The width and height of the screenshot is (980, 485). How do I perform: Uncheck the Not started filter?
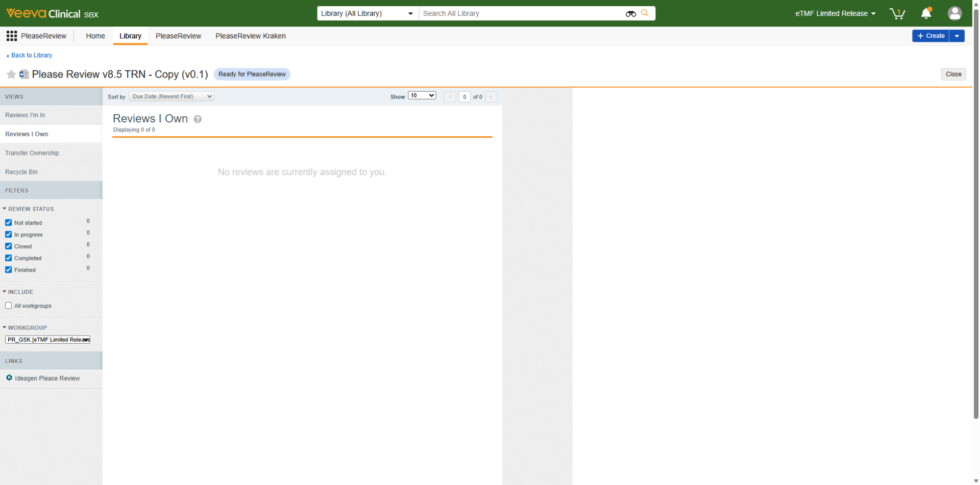(9, 223)
